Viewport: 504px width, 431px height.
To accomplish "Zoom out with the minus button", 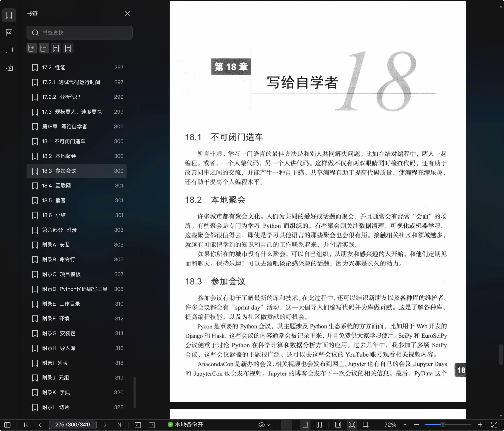I will 416,425.
